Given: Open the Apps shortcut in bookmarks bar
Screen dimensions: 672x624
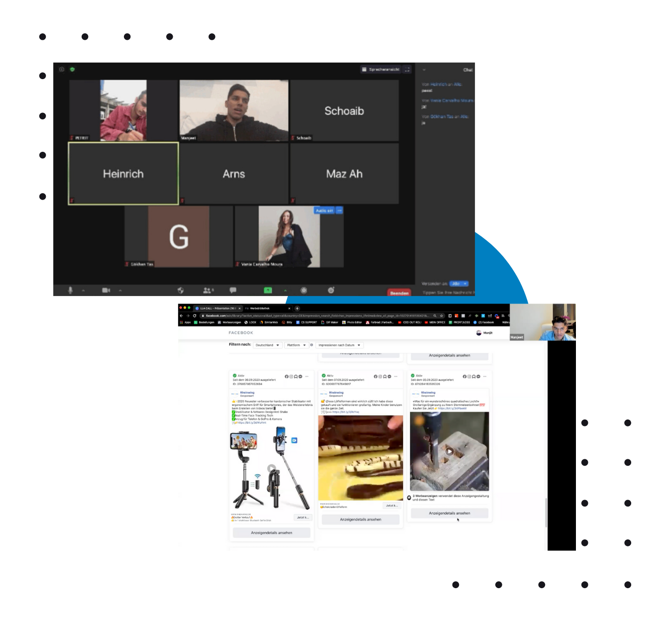Looking at the screenshot, I should (x=185, y=322).
